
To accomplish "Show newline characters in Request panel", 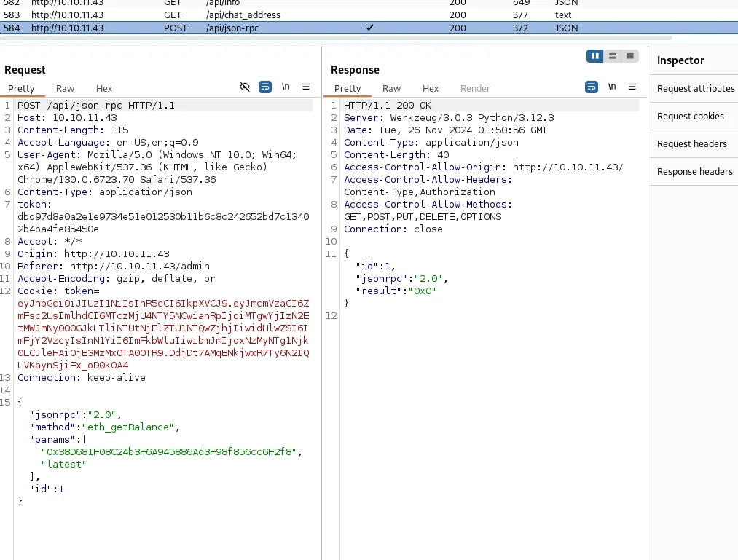I will [x=286, y=87].
